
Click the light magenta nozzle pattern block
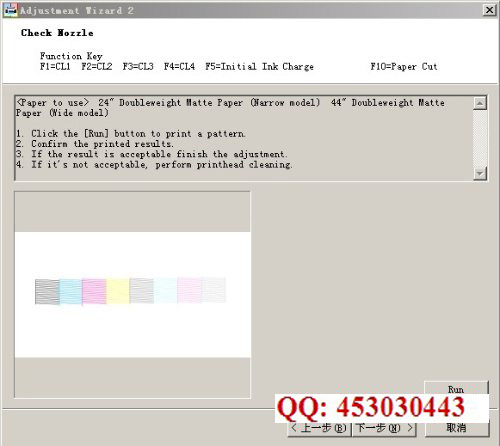coord(190,290)
